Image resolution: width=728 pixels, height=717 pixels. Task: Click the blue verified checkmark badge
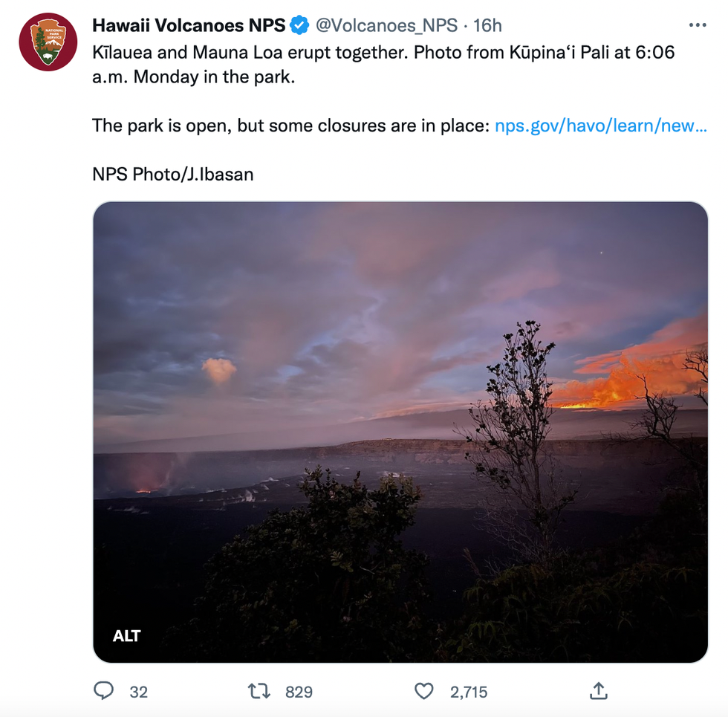click(x=299, y=25)
